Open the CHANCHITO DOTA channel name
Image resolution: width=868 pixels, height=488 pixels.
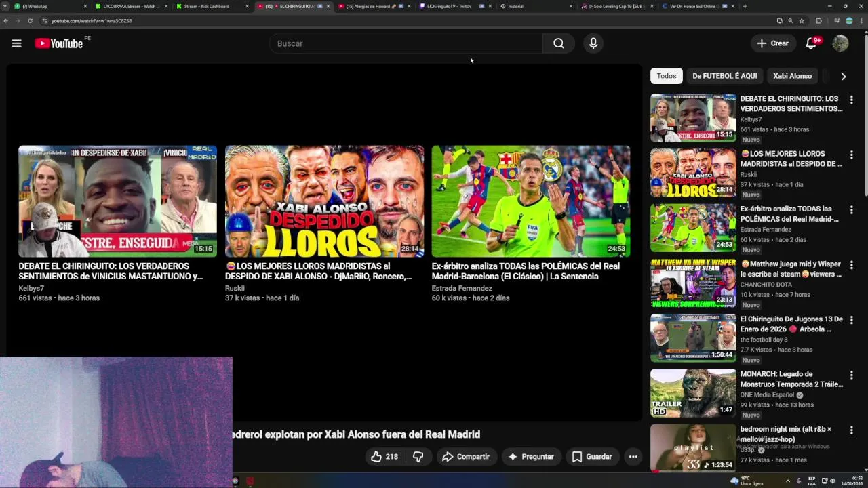[x=766, y=285]
